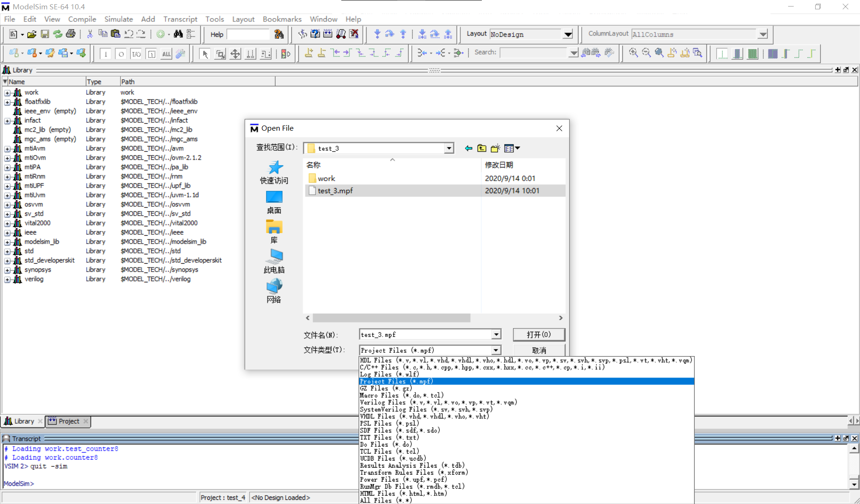Click the Zoom Out magnifier icon

tap(647, 53)
